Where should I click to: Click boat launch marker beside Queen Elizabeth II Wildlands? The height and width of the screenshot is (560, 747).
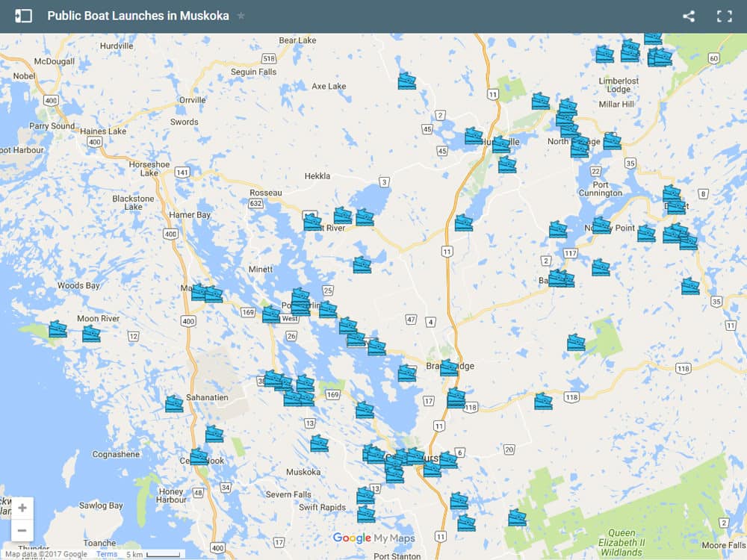[517, 517]
